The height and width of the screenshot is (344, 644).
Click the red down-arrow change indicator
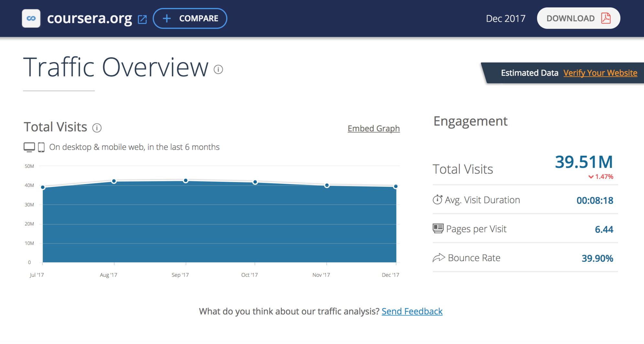pyautogui.click(x=591, y=177)
